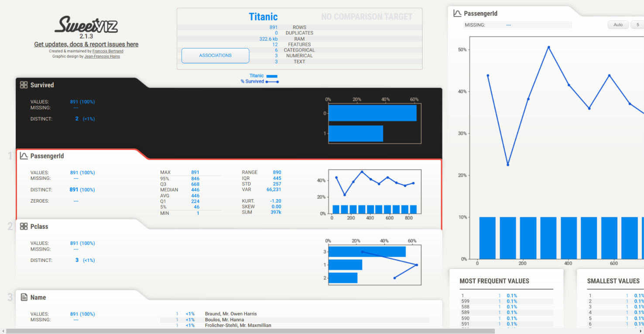
Task: Click the PassengerId IQR value 445
Action: tap(277, 178)
